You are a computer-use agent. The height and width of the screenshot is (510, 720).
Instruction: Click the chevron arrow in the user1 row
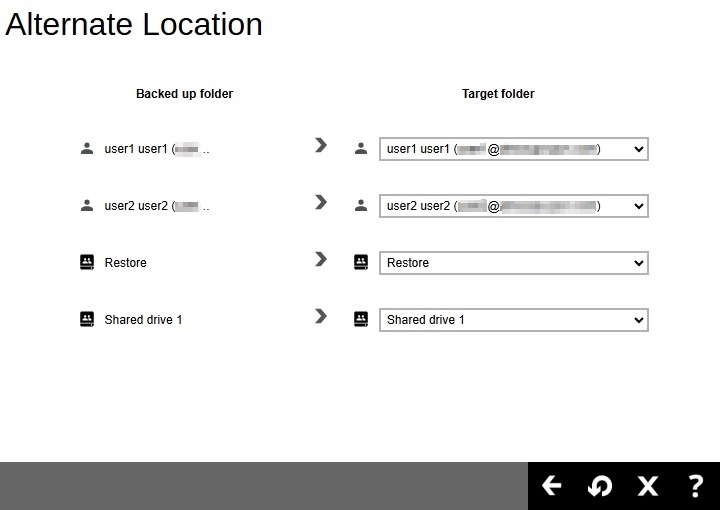click(320, 145)
